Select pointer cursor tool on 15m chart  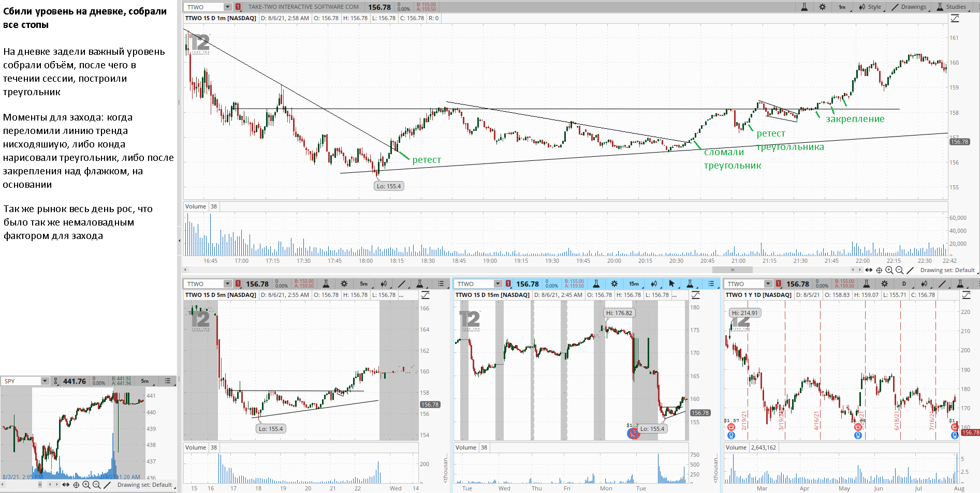[672, 283]
